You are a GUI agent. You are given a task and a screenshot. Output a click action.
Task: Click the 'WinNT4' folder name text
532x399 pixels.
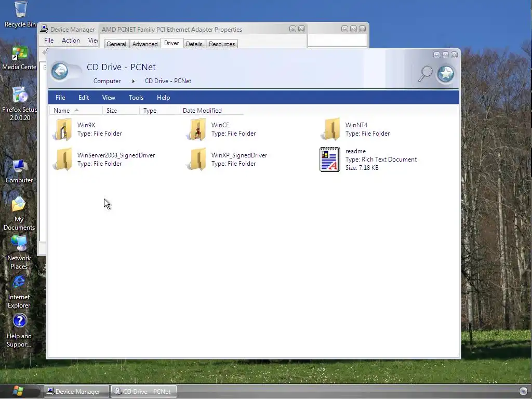[356, 125]
